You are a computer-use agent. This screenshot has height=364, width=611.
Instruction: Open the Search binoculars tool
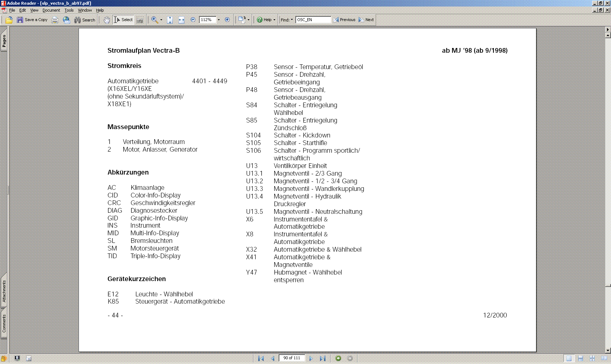click(x=85, y=20)
